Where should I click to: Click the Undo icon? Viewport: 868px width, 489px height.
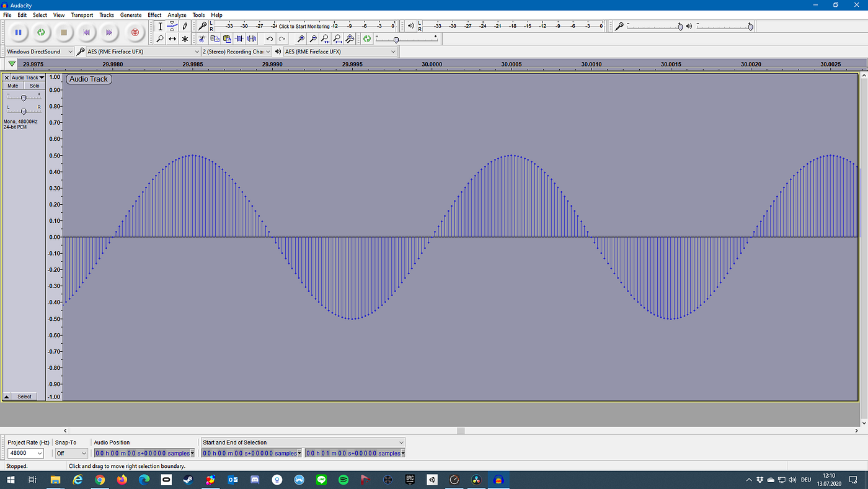(268, 38)
